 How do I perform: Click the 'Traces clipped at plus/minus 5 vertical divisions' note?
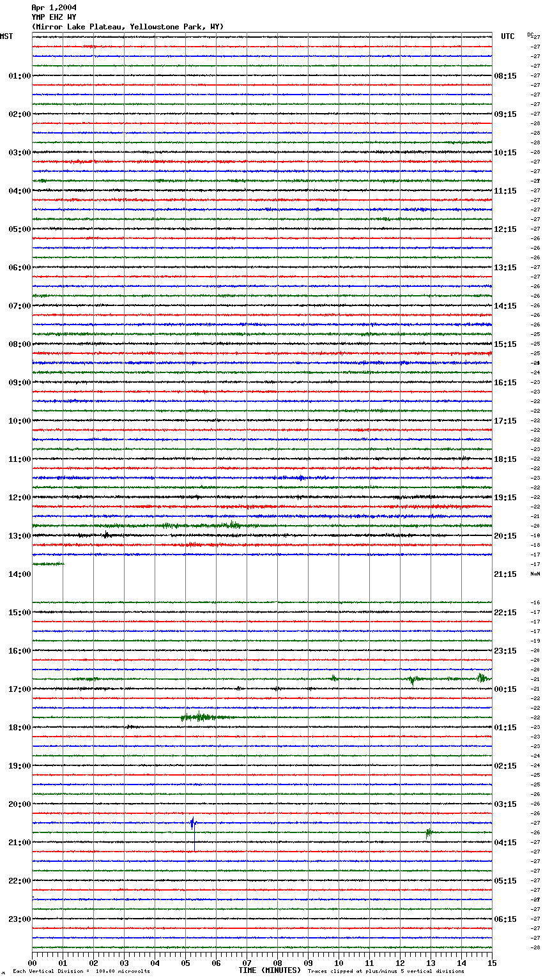coord(386,972)
